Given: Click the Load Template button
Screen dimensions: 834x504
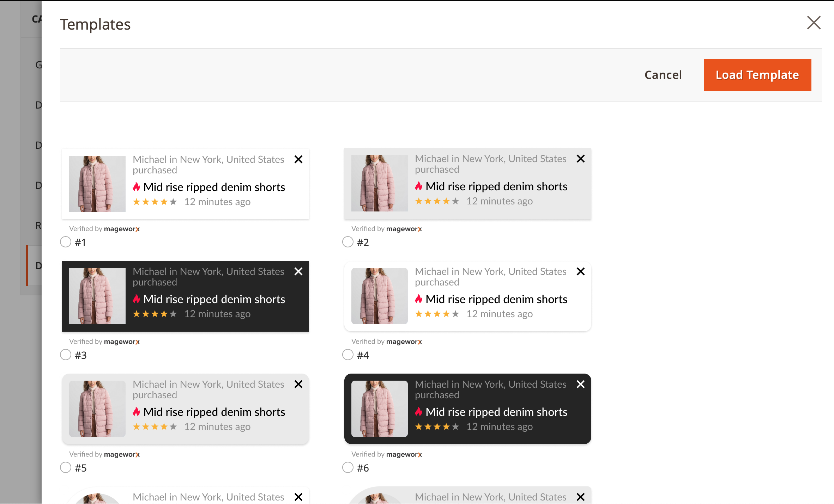Looking at the screenshot, I should pyautogui.click(x=757, y=75).
